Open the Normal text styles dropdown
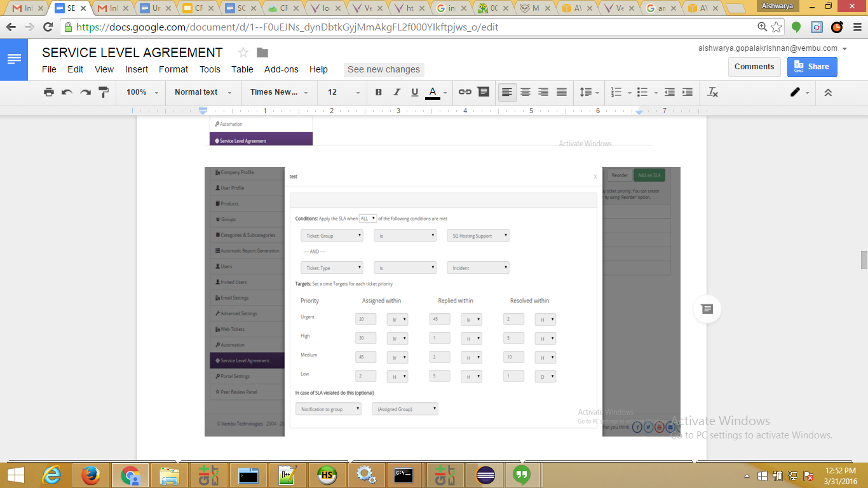The image size is (868, 488). point(203,92)
